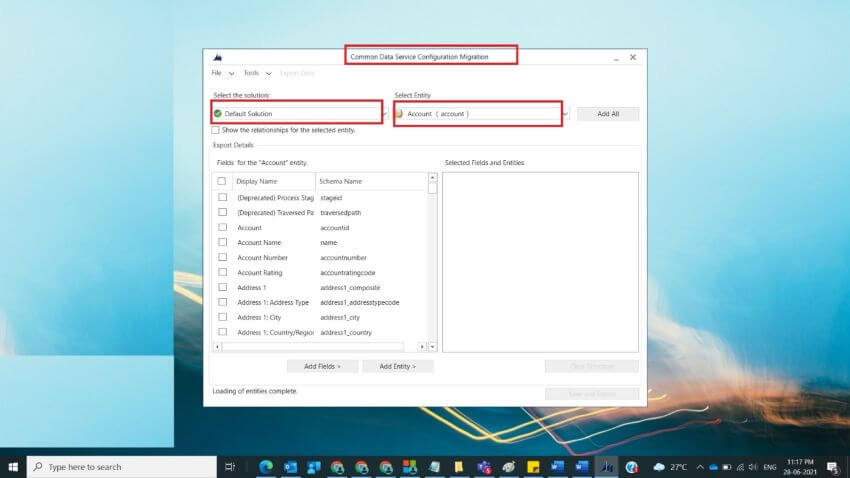Screen dimensions: 850x478
Task: Click the weather icon showing 27°C
Action: 659,467
